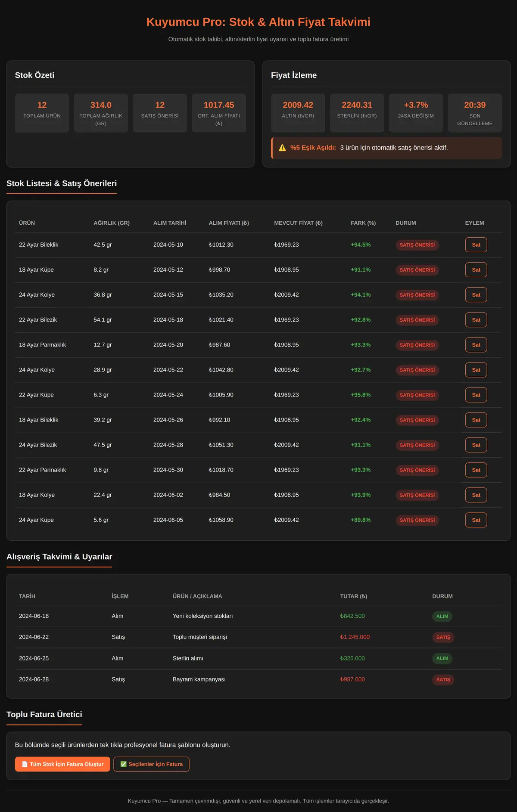Click the Mevcut Fiyat column header
Viewport: 517px width, 812px height.
click(x=298, y=223)
